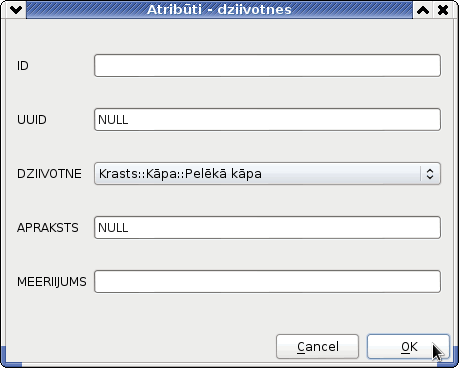Dismiss the dialog using Cancel
459x368 pixels.
pos(317,347)
